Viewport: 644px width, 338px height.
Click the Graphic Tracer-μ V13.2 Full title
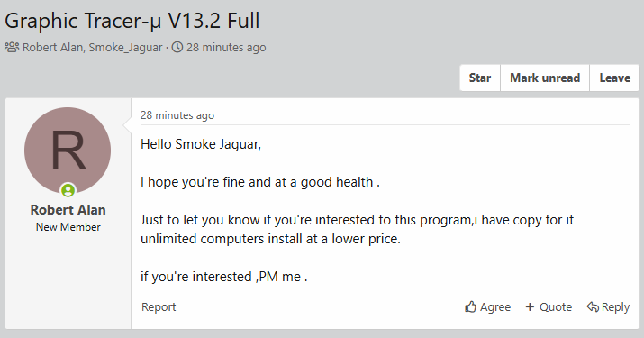[x=132, y=21]
